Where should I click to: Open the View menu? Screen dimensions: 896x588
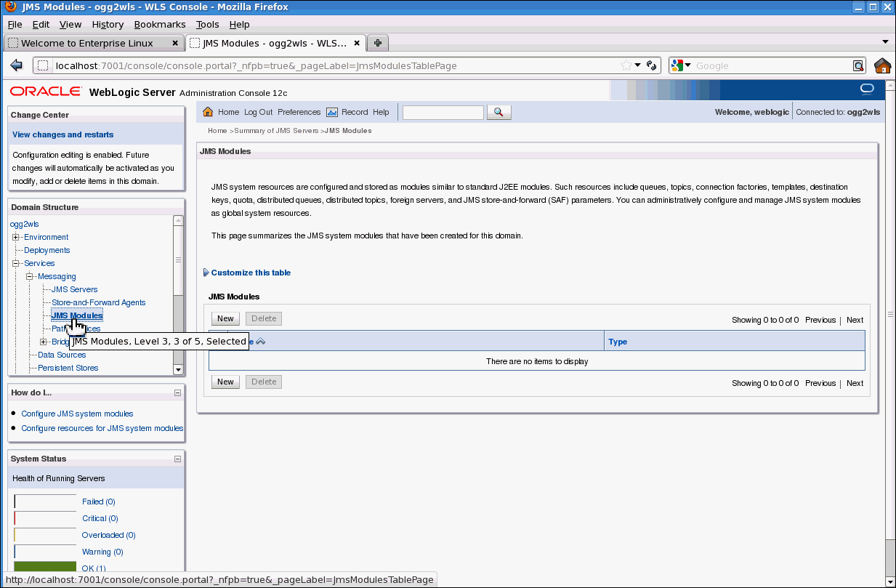click(x=70, y=24)
